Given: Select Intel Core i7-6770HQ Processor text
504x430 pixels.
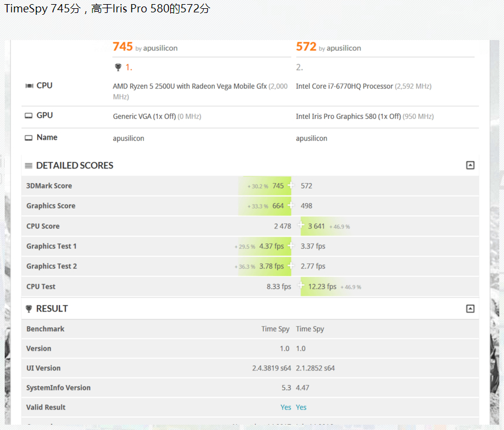Looking at the screenshot, I should tap(344, 86).
